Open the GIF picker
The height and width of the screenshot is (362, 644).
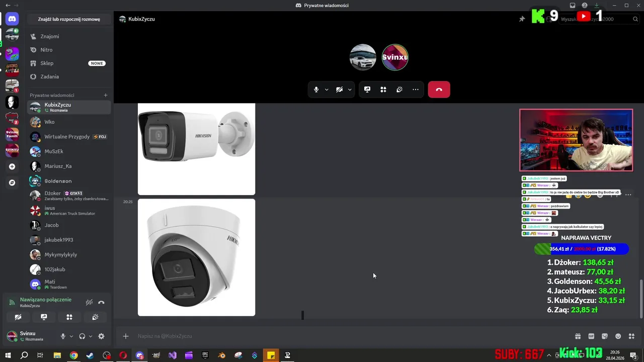click(591, 336)
